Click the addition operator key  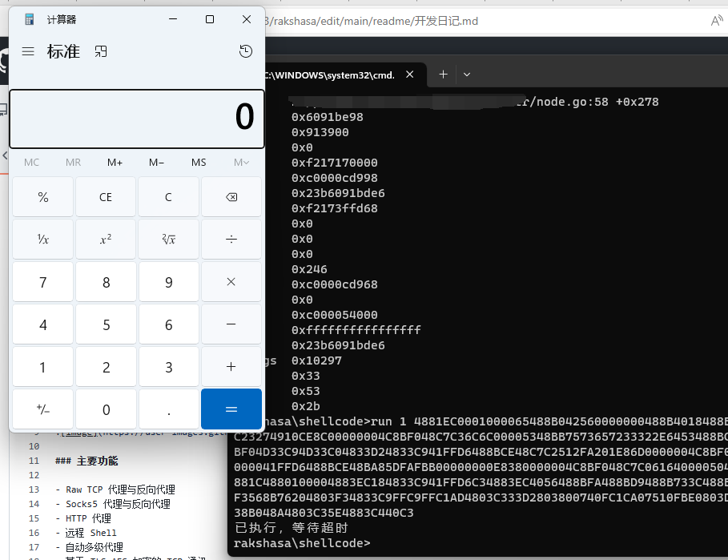[x=231, y=367]
